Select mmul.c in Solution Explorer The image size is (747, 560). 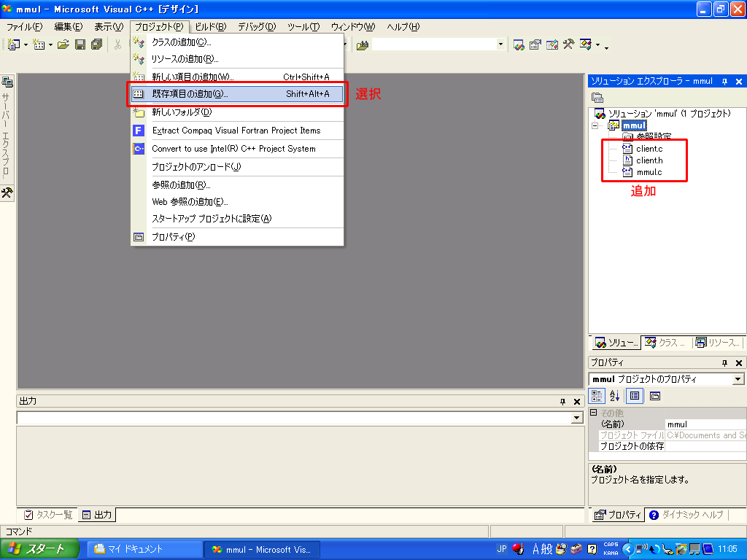coord(649,172)
